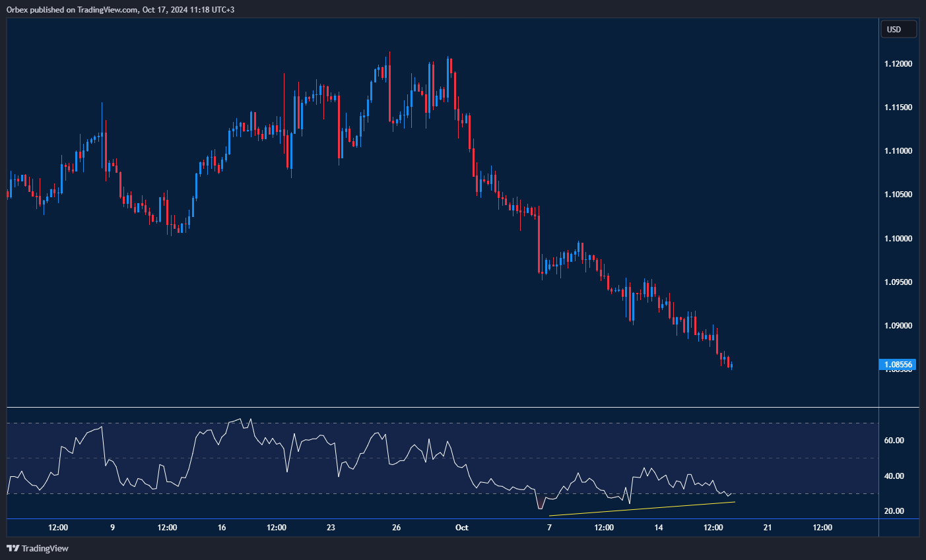The height and width of the screenshot is (560, 926).
Task: Click the 16 date marker on time axis
Action: [x=222, y=528]
